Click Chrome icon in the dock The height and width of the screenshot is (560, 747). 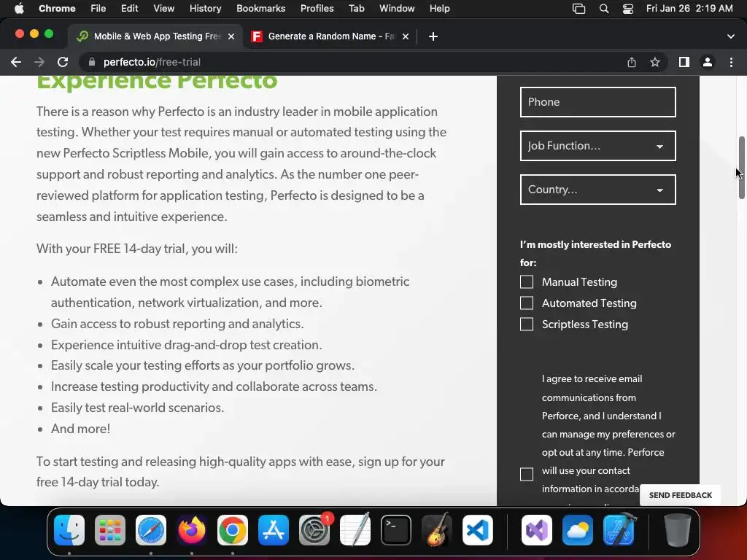click(x=233, y=530)
